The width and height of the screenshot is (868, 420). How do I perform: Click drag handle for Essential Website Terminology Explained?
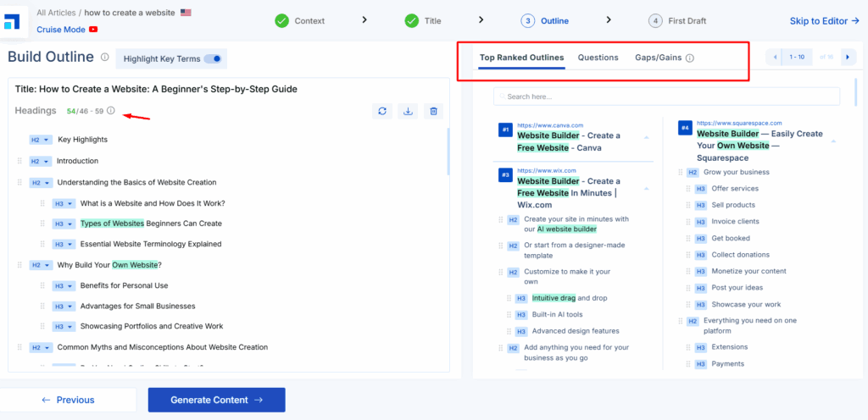tap(42, 244)
